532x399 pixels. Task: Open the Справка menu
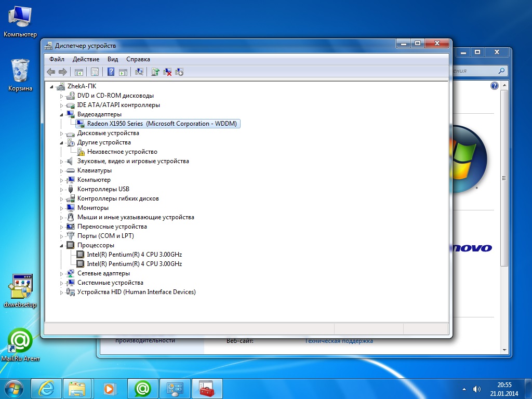[x=138, y=59]
